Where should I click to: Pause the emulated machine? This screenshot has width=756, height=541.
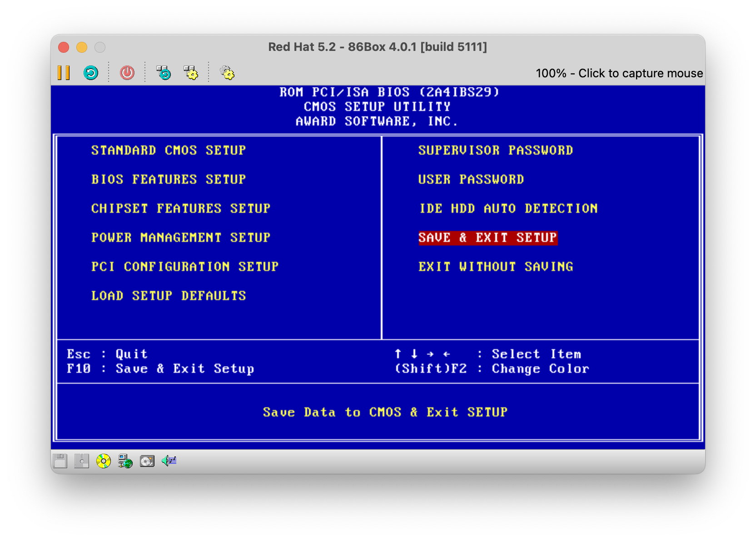click(x=64, y=73)
